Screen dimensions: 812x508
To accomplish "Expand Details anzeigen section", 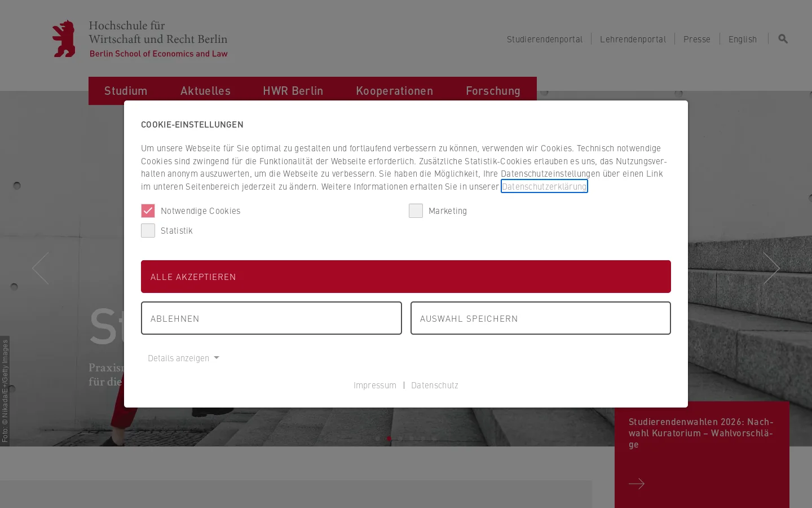I will coord(183,358).
